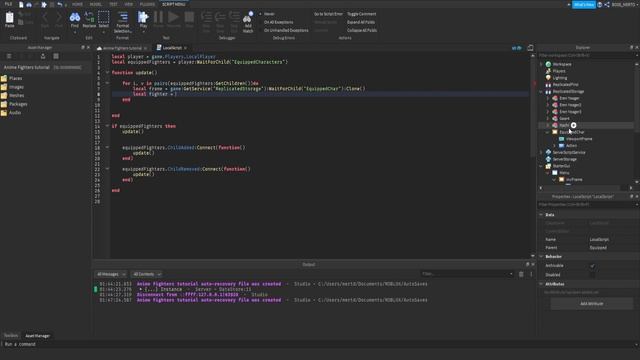Switch to the MODEL ribbon tab
640x360 pixels.
coord(96,4)
